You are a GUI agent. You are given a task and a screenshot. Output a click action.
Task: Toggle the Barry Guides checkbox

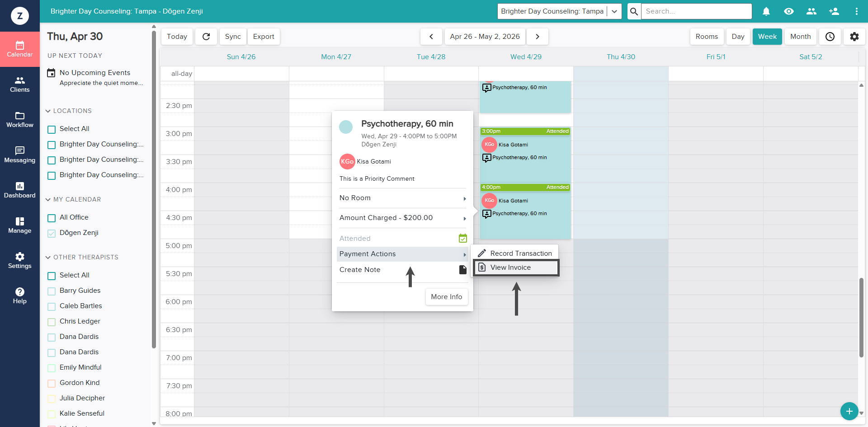pos(52,291)
